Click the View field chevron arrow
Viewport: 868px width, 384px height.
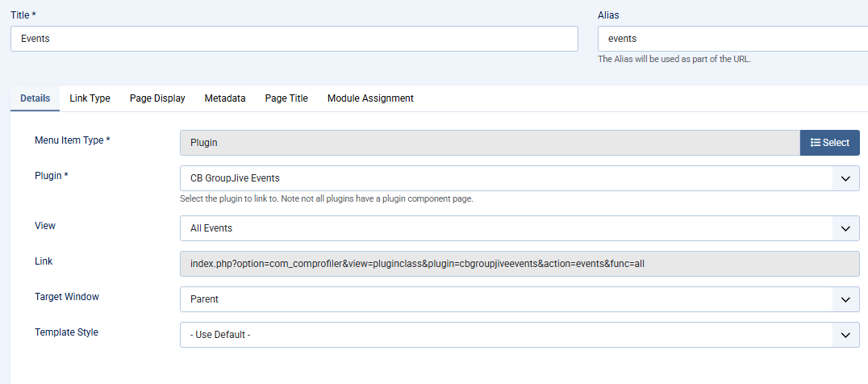(x=845, y=228)
